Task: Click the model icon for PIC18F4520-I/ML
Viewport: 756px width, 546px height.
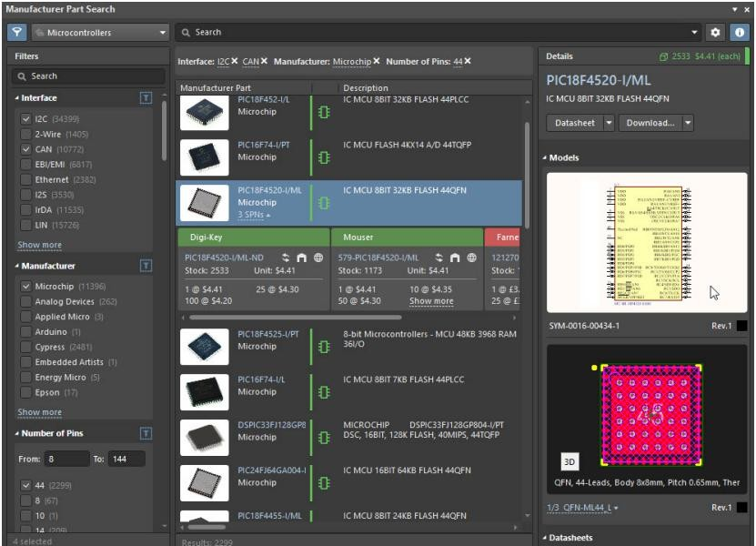Action: (324, 203)
